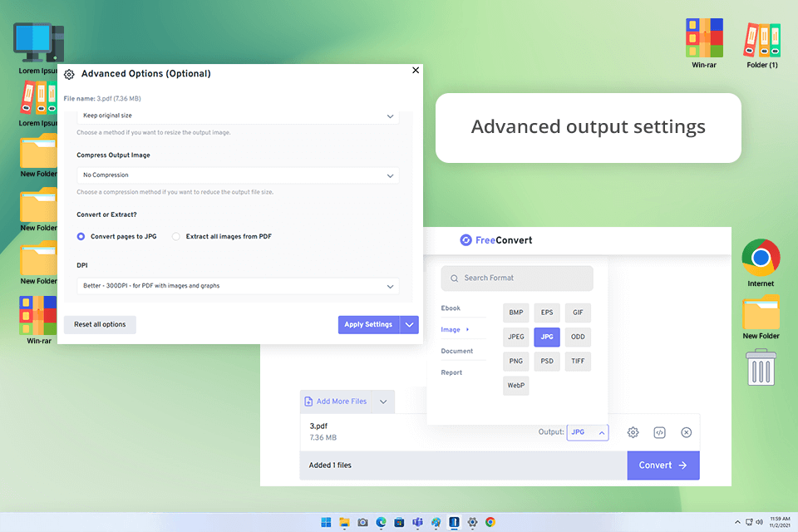Click the Add More Files button
The height and width of the screenshot is (532, 798).
tap(336, 401)
